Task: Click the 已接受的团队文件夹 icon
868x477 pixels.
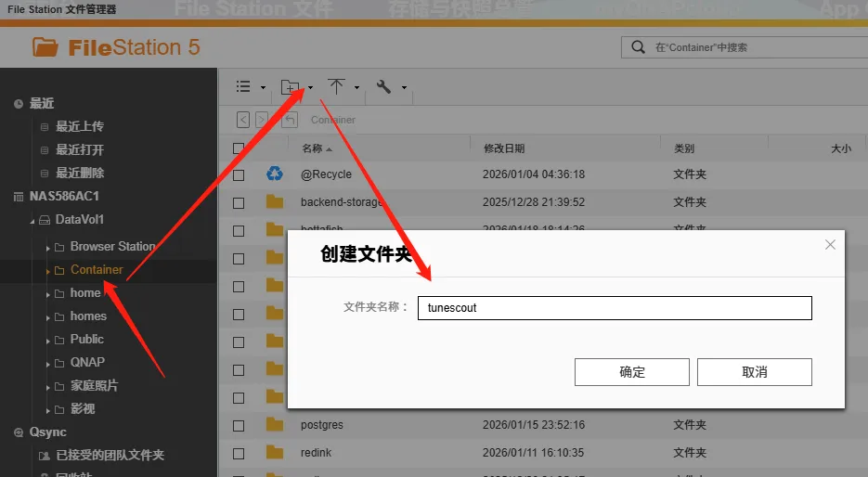Action: [x=45, y=456]
